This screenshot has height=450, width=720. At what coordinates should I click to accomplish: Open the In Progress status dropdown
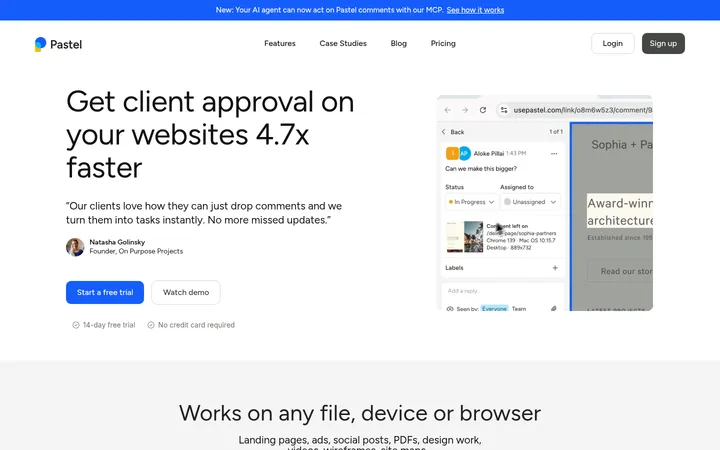tap(471, 202)
